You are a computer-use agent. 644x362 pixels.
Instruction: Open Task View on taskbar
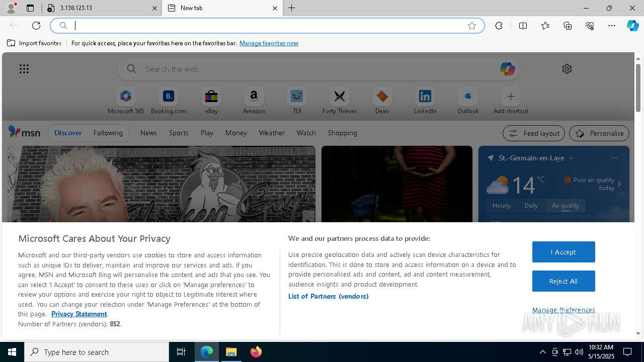[x=181, y=352]
